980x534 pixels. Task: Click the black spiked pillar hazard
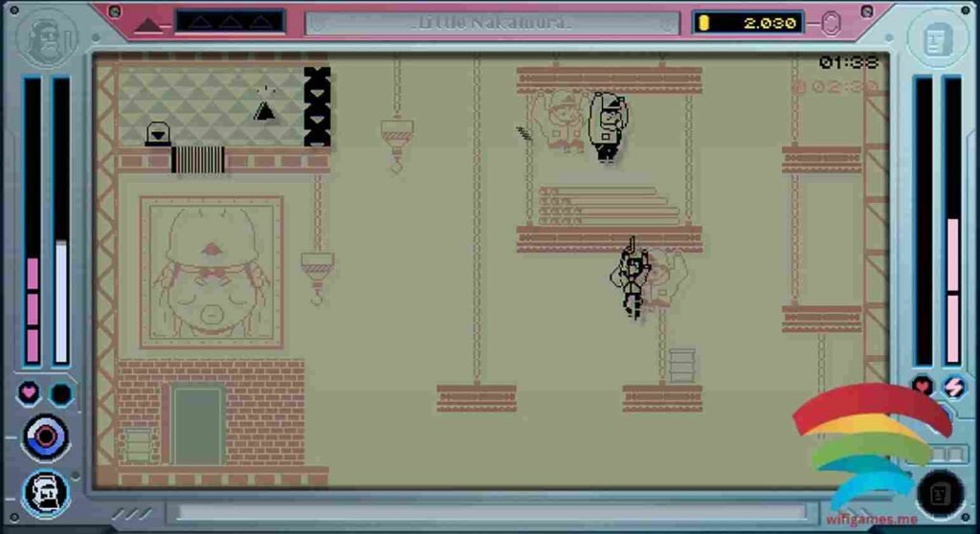(x=317, y=107)
